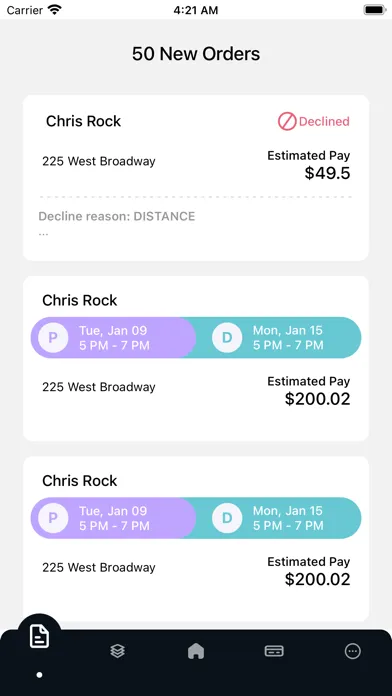The width and height of the screenshot is (392, 696).
Task: Open the $49.5 estimated pay amount
Action: [327, 174]
